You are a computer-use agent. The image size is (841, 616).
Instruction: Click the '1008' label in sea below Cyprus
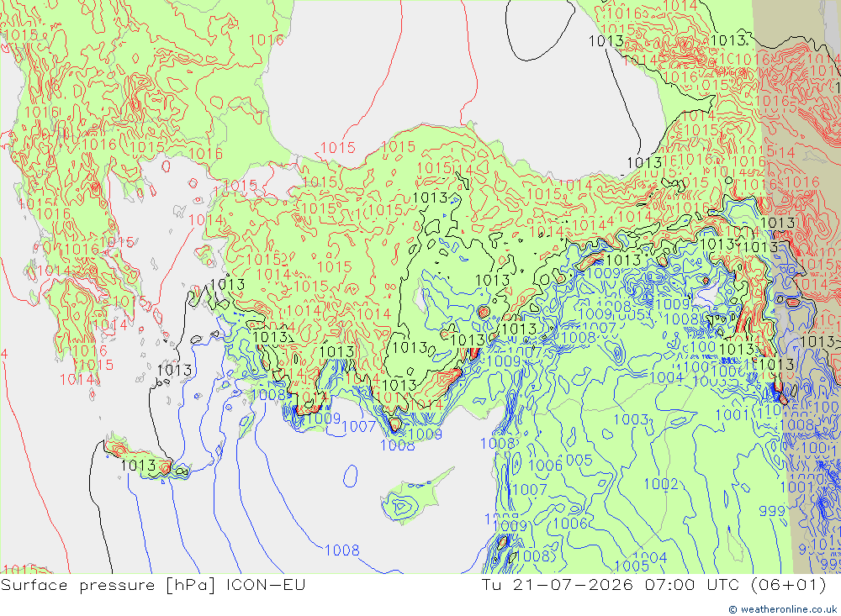pos(341,550)
